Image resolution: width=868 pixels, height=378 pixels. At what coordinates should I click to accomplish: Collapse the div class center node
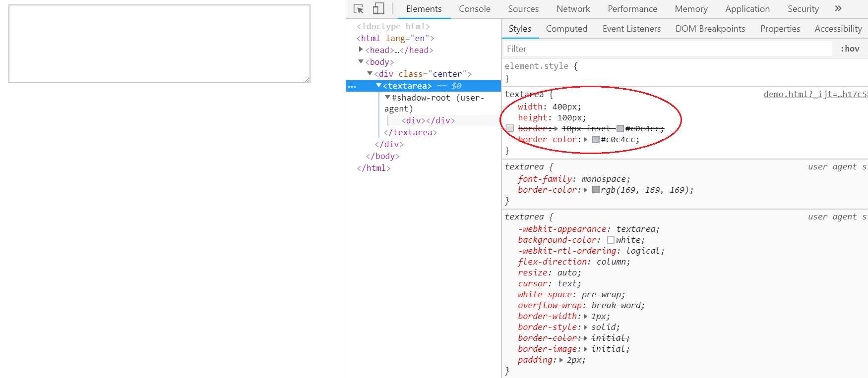pyautogui.click(x=370, y=73)
